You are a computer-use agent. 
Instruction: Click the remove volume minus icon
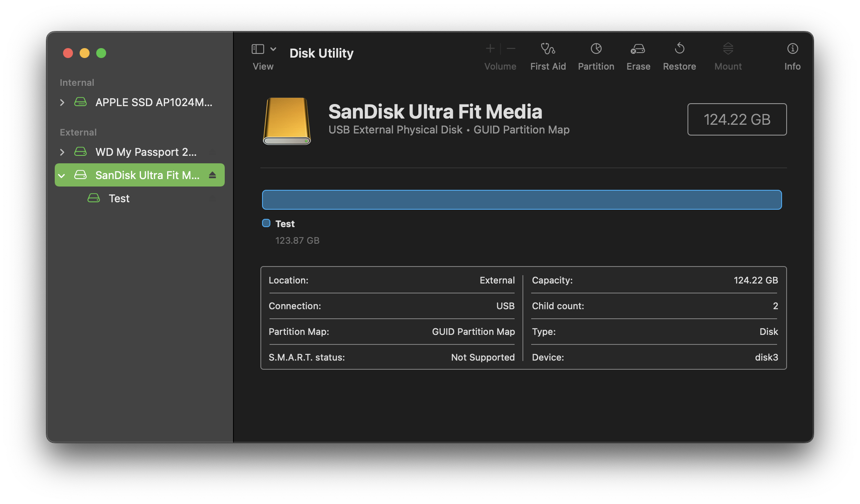511,48
